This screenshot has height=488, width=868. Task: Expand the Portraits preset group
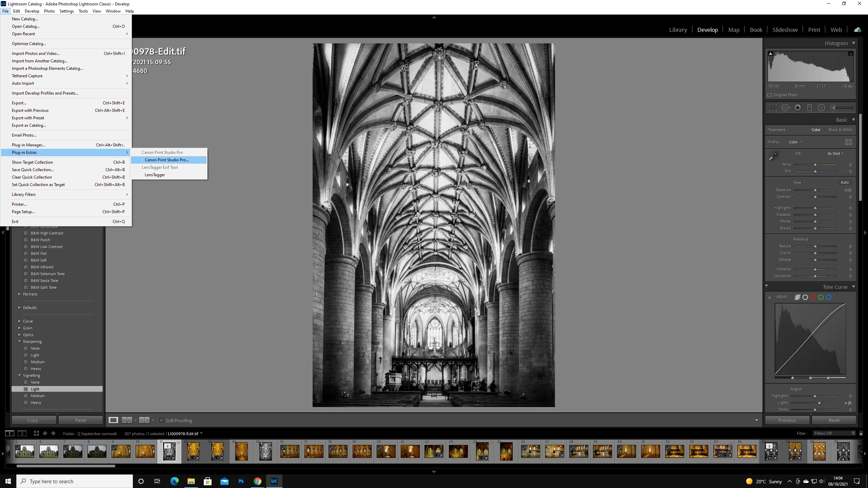pos(19,294)
